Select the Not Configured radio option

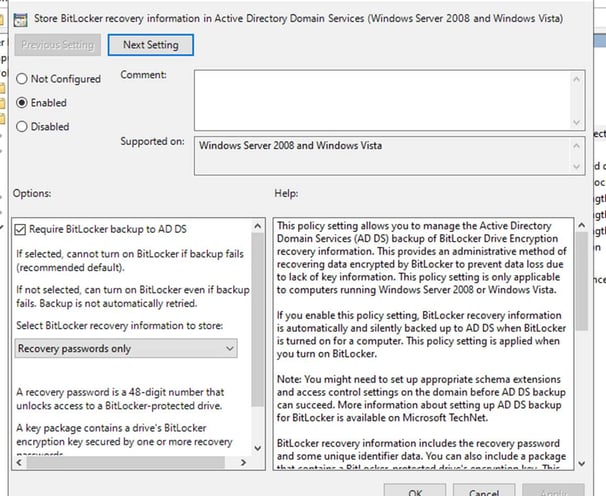58,79
